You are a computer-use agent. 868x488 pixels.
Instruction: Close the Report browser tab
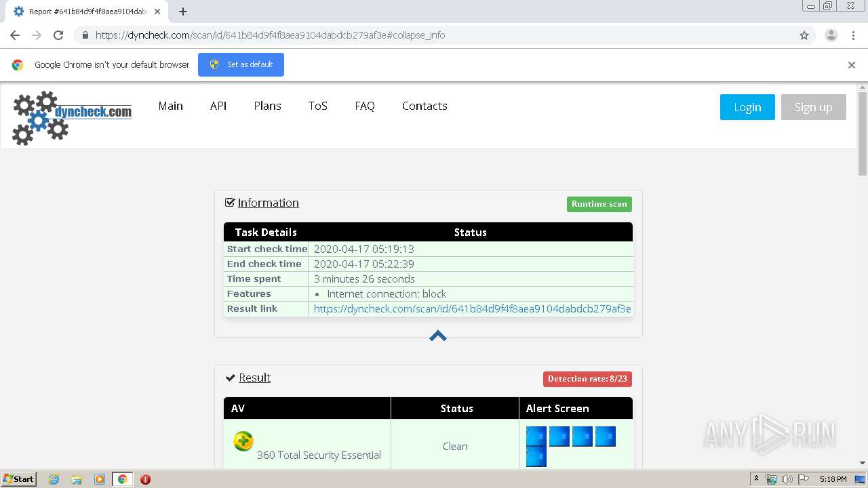(x=157, y=12)
